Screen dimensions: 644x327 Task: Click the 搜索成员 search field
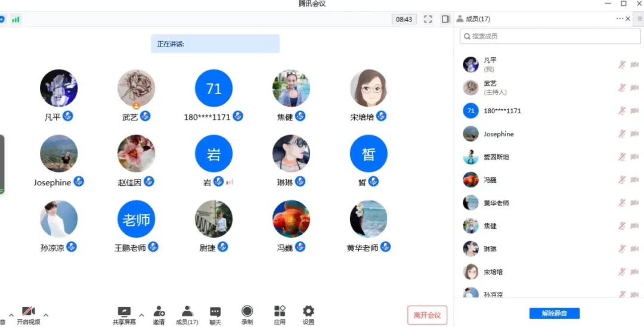pos(550,36)
